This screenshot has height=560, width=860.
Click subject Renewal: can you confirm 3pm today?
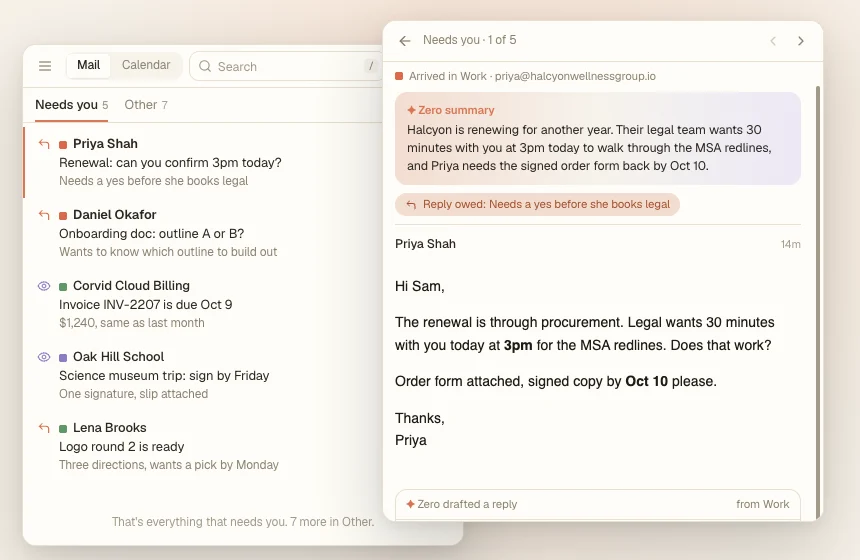[170, 163]
